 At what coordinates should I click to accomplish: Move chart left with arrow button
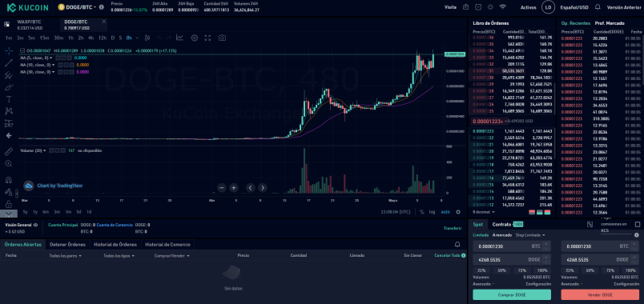tap(251, 188)
